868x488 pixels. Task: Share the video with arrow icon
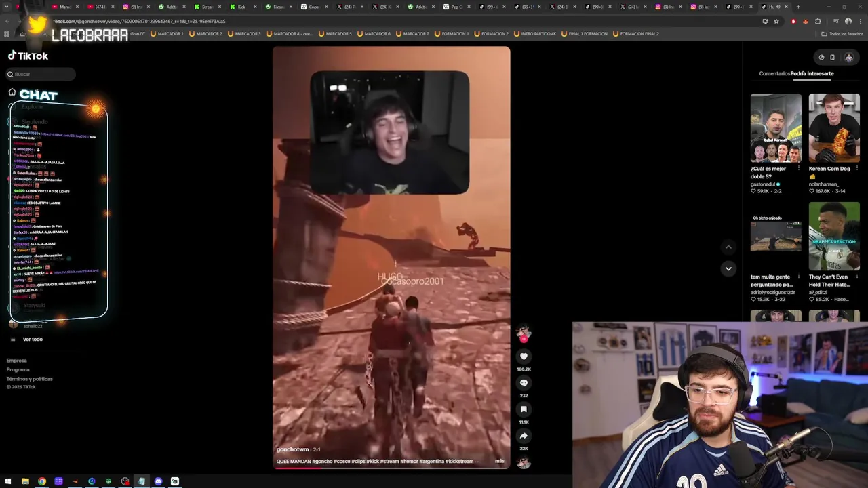(524, 436)
